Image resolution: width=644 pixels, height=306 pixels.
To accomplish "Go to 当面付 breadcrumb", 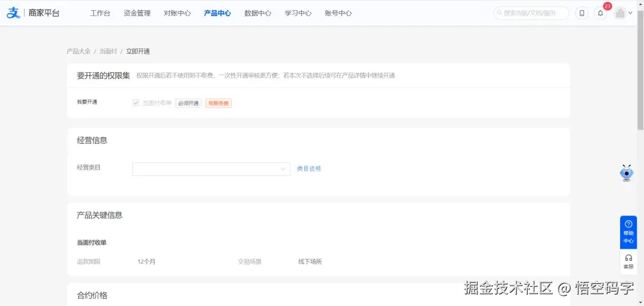I will [x=108, y=51].
